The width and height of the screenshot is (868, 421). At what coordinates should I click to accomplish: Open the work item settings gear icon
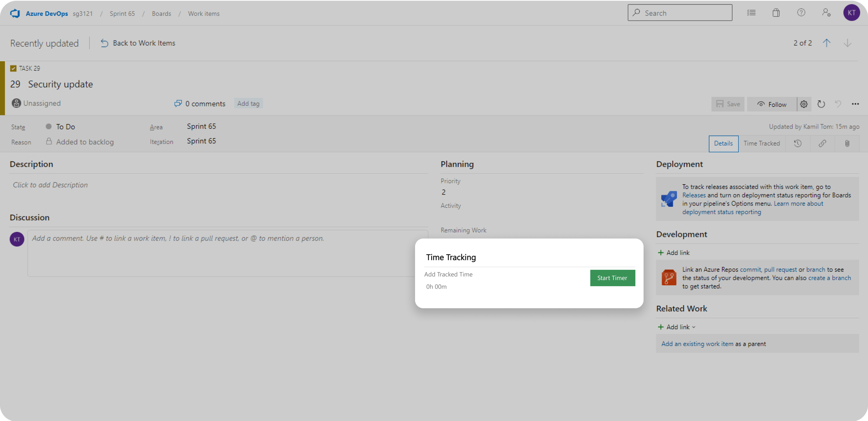(804, 104)
